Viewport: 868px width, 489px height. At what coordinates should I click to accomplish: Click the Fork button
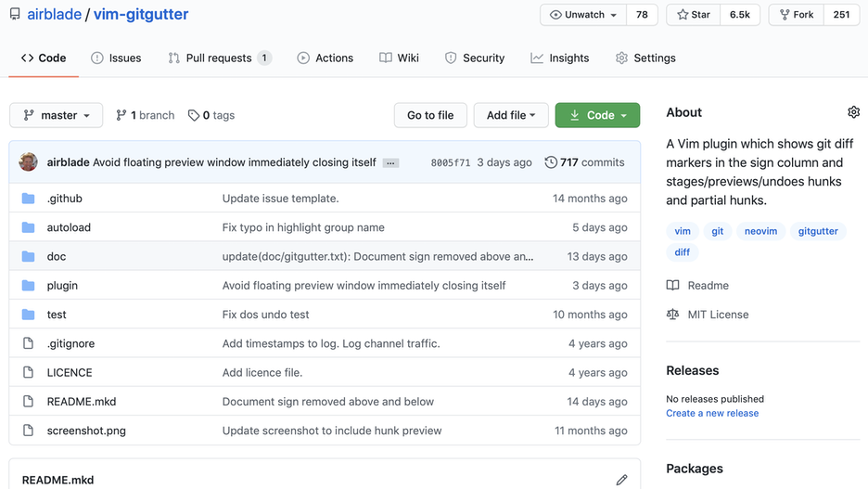tap(796, 15)
